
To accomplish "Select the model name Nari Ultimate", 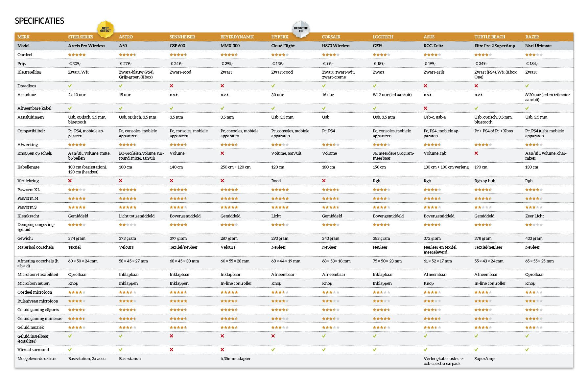I will point(538,46).
